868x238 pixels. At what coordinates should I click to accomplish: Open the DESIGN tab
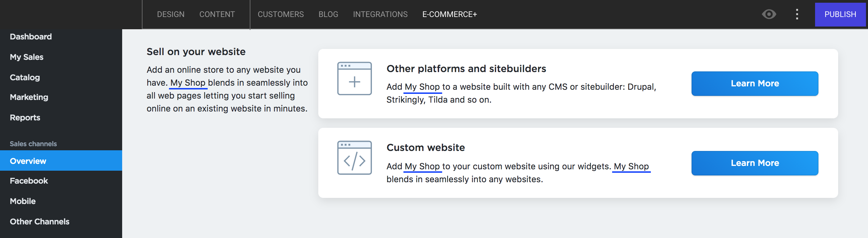coord(171,14)
